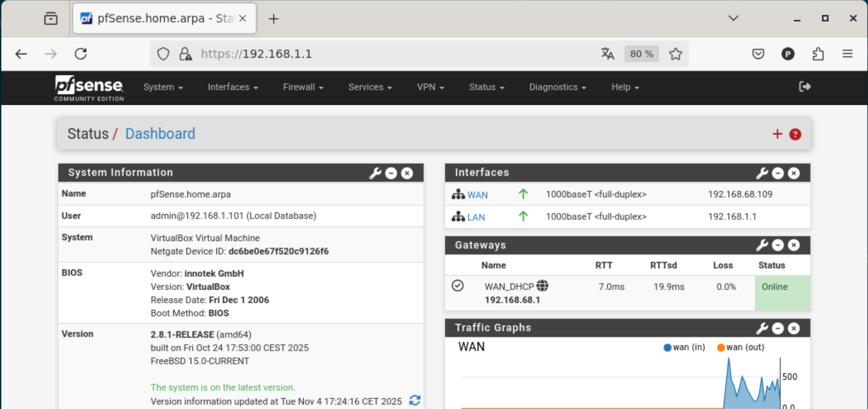This screenshot has height=409, width=868.
Task: Close the System Information widget
Action: [x=407, y=173]
